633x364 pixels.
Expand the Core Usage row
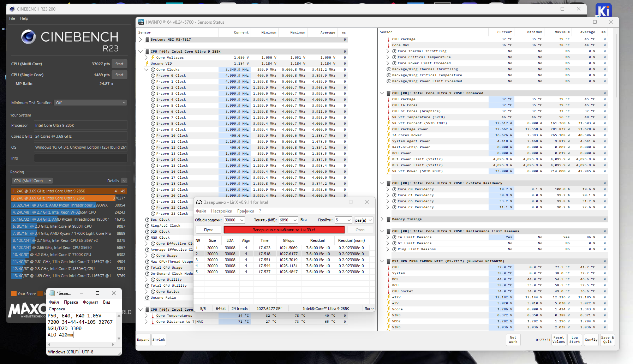click(146, 255)
